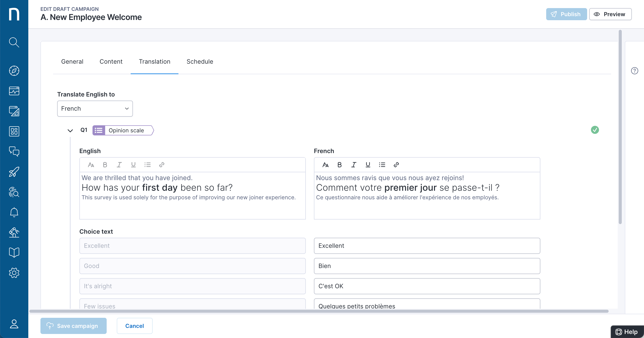Apply italic in the French text editor
Image resolution: width=644 pixels, height=338 pixels.
[354, 164]
